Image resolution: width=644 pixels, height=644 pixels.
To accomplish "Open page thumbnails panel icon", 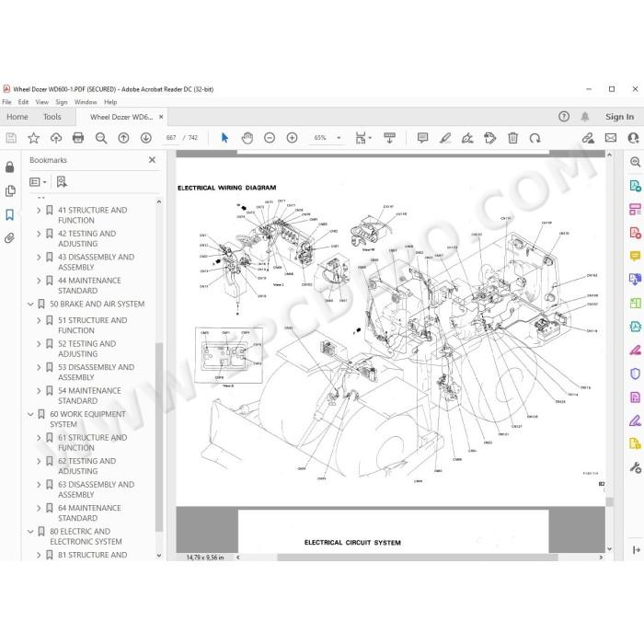I will pyautogui.click(x=10, y=190).
